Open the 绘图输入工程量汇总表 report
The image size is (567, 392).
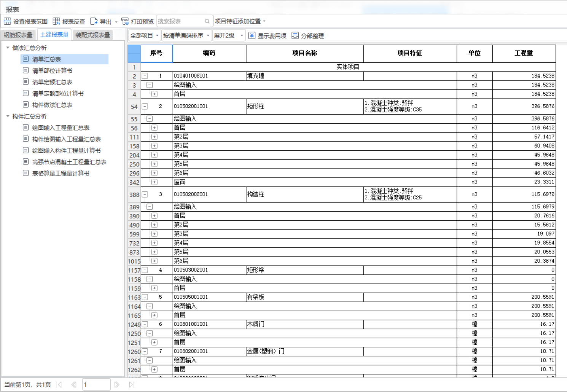(61, 127)
